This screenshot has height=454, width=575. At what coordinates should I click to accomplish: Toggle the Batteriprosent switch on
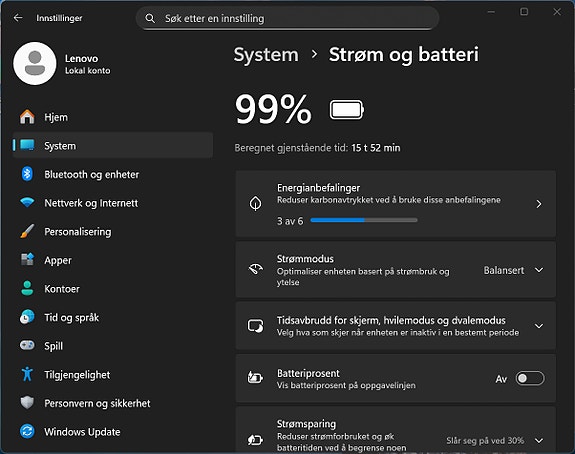click(530, 378)
